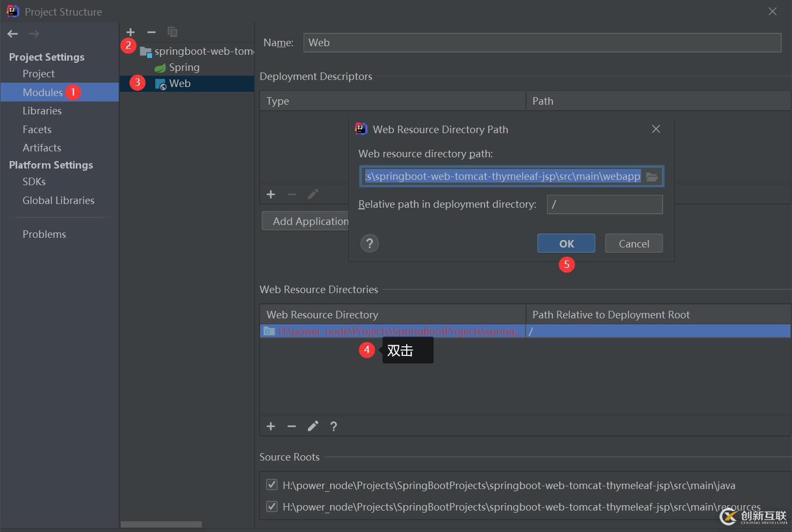Open the Artifacts settings section
This screenshot has height=532, width=792.
pos(42,148)
